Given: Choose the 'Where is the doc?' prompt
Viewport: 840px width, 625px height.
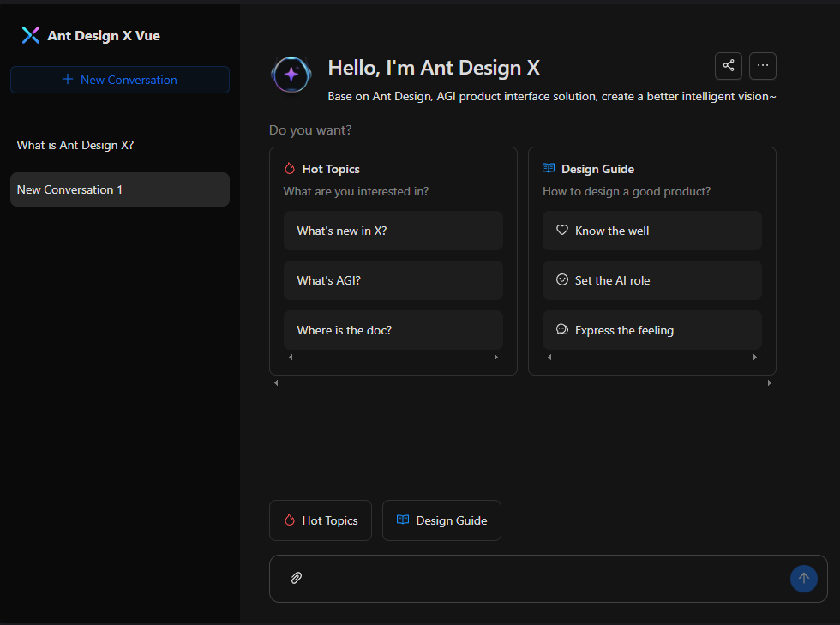Looking at the screenshot, I should 393,331.
